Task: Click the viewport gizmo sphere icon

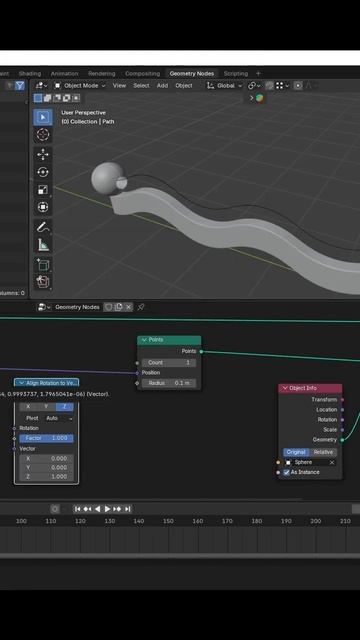Action: click(260, 98)
